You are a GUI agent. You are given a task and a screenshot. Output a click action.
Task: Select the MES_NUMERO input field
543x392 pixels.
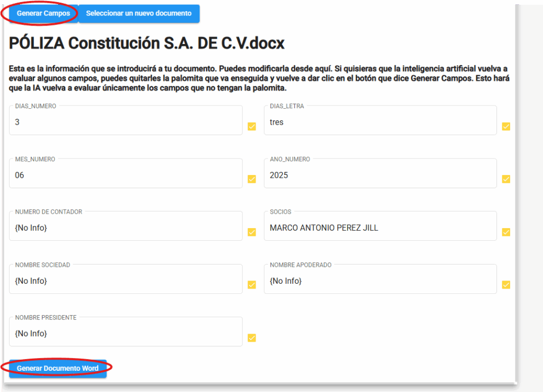tap(126, 175)
